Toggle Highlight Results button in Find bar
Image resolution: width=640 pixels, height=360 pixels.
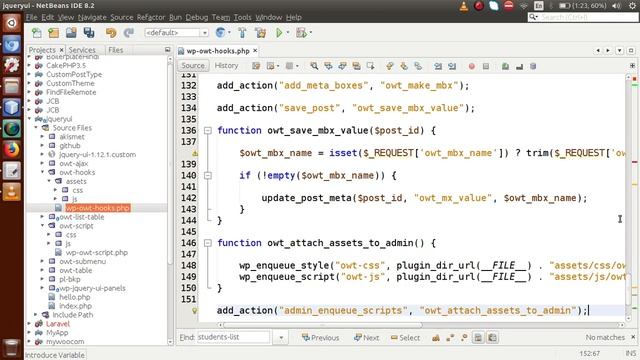tap(478, 338)
